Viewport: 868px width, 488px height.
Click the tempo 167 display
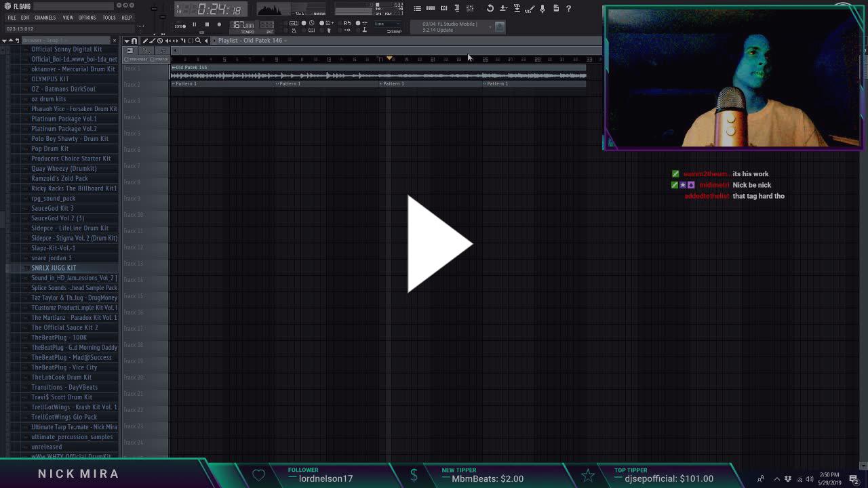point(242,25)
